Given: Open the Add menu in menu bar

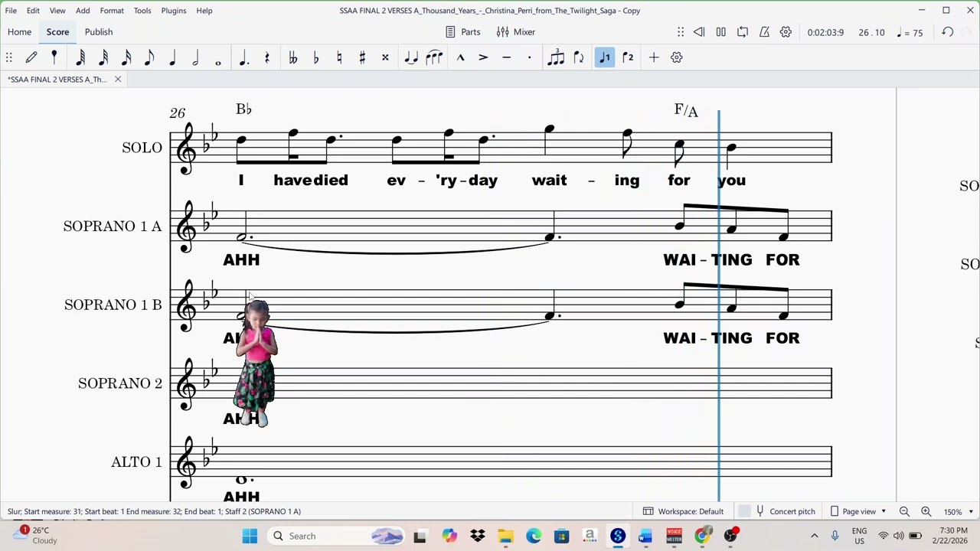Looking at the screenshot, I should 83,11.
